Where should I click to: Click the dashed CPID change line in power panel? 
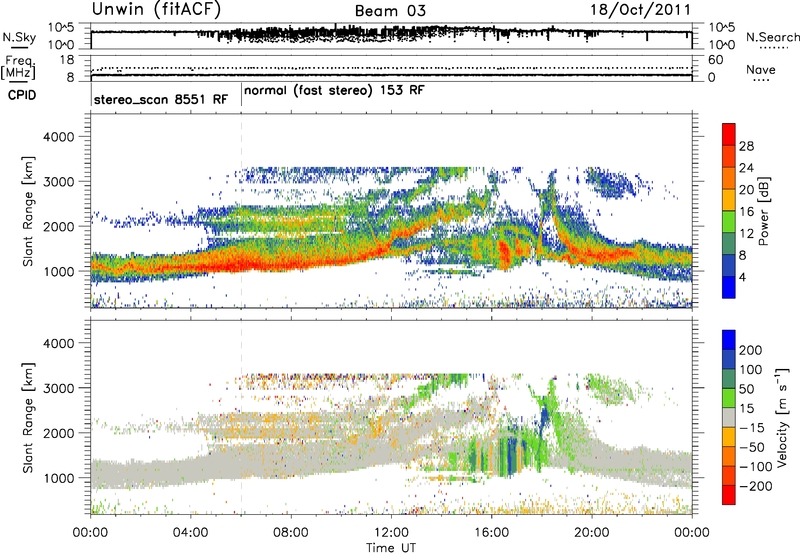(241, 211)
